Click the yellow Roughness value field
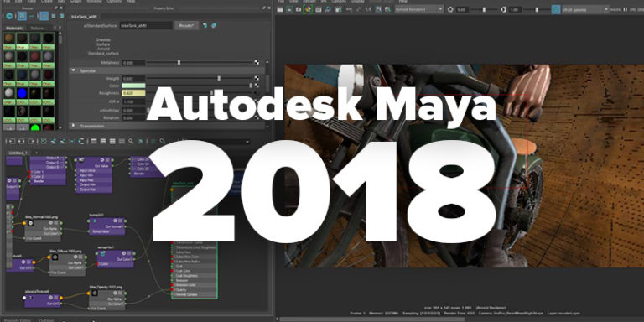 pos(133,93)
